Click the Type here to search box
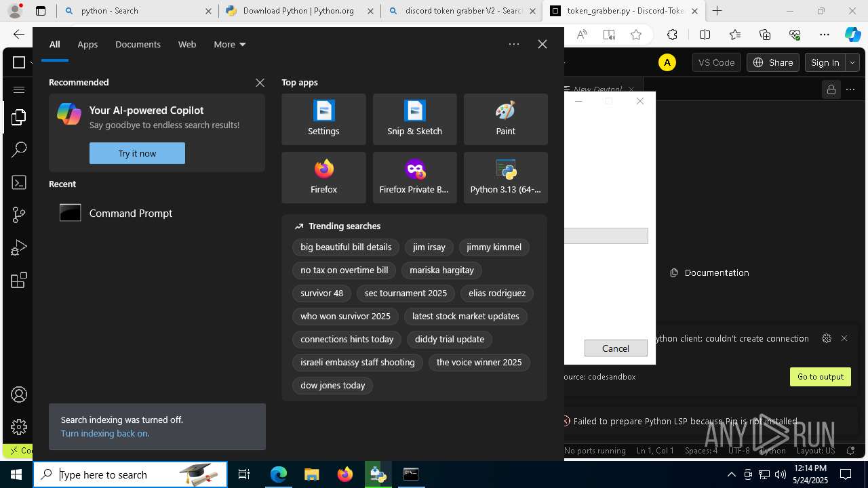This screenshot has height=488, width=868. click(130, 474)
